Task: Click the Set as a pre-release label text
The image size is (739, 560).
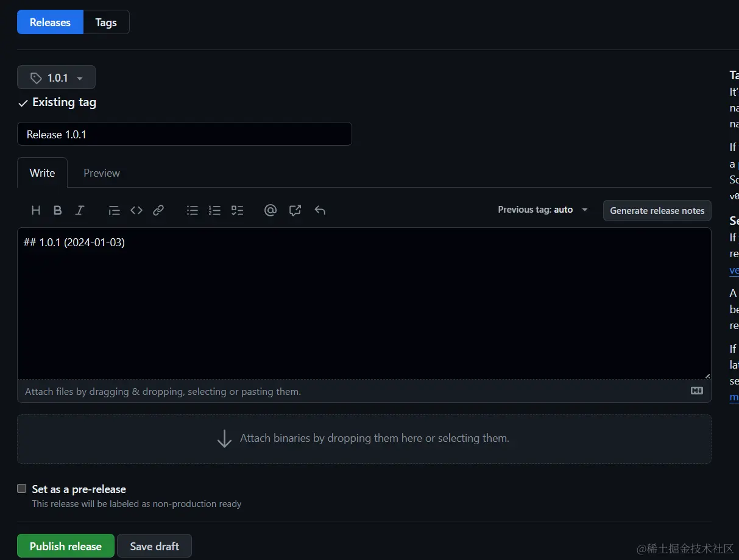Action: 79,489
